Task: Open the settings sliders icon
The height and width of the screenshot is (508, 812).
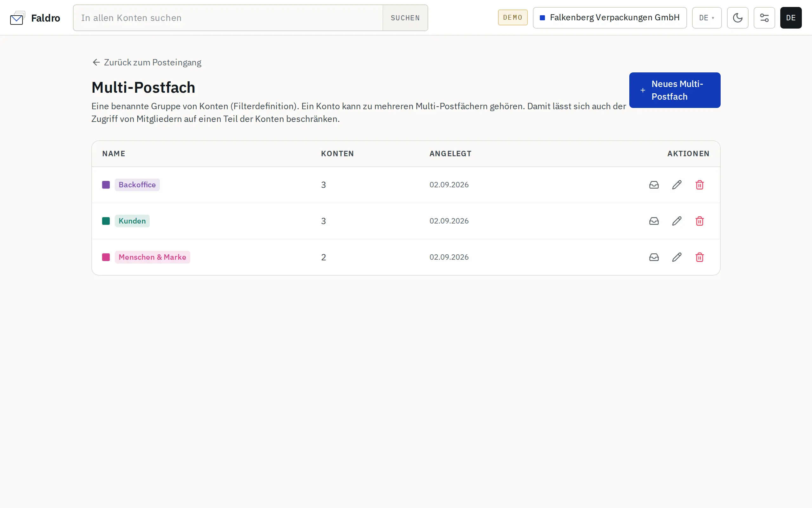Action: [764, 18]
